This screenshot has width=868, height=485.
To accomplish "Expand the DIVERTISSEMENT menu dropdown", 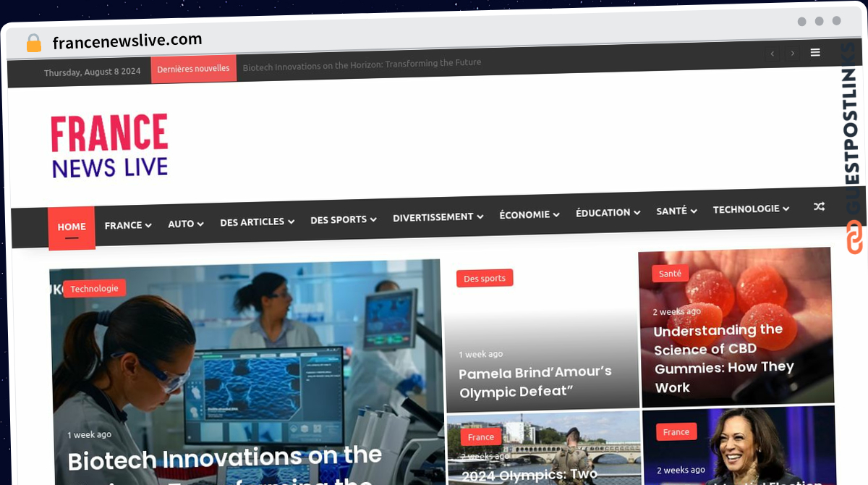I will coord(438,216).
